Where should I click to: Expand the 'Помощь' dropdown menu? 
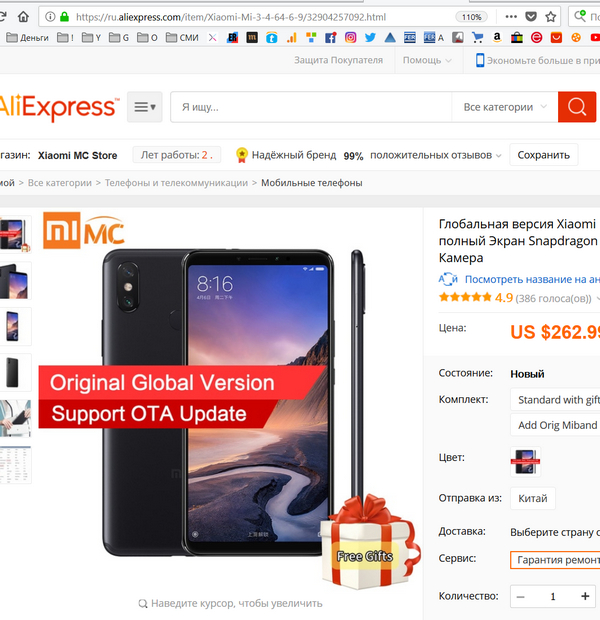(x=427, y=60)
